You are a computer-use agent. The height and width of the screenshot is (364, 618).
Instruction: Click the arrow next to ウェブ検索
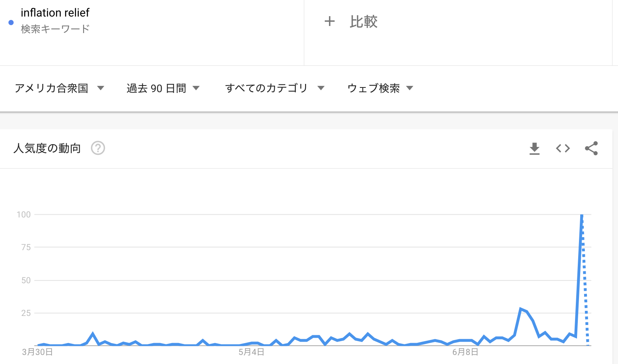tap(410, 88)
